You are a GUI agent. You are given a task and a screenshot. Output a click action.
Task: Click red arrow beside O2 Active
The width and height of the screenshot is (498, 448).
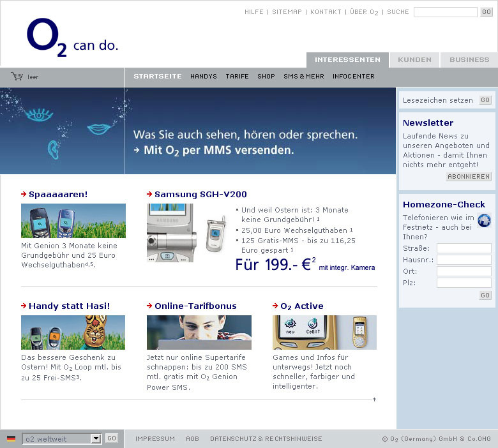275,306
